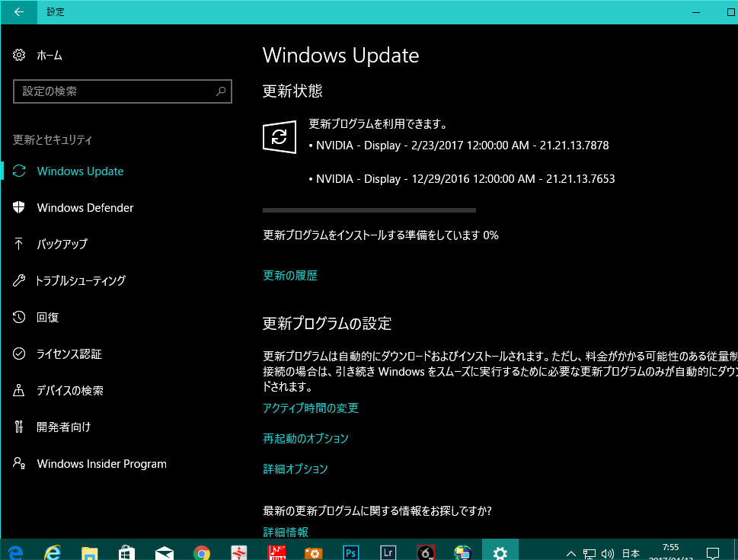Show hidden system tray icons

pyautogui.click(x=571, y=553)
